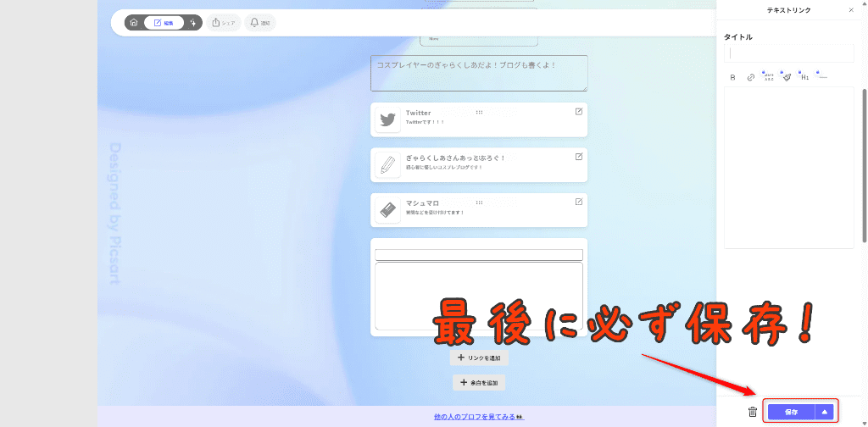Click the シェア share button

click(224, 23)
